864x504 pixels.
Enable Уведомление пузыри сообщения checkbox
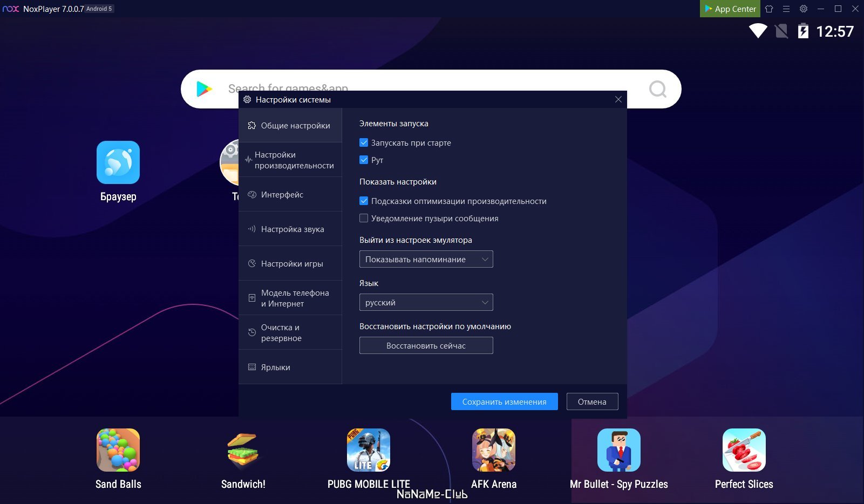click(364, 219)
